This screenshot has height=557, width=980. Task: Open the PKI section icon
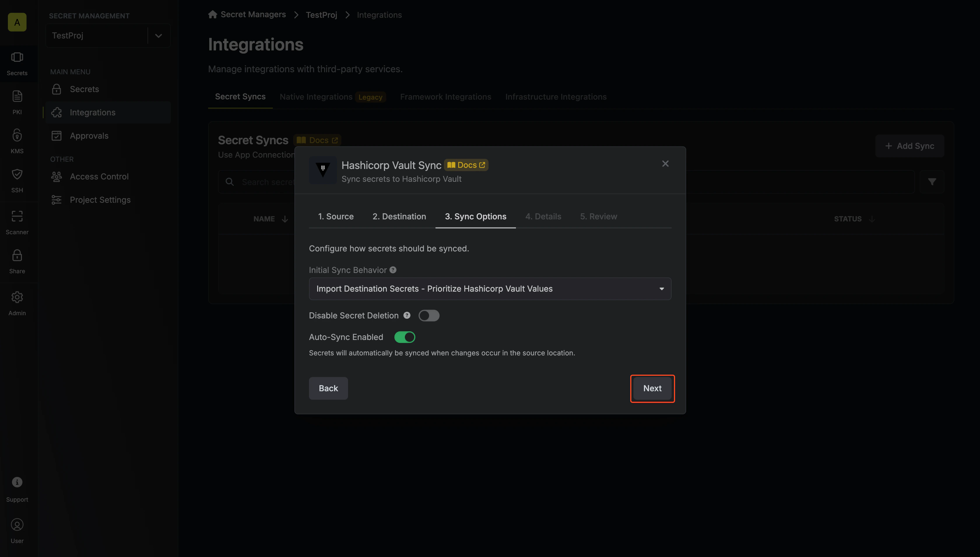coord(17,96)
